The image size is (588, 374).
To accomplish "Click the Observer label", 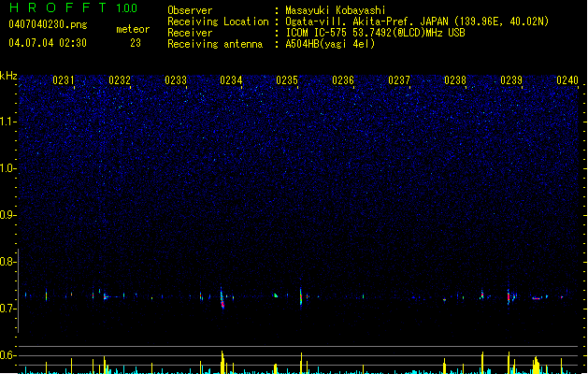I will [190, 10].
